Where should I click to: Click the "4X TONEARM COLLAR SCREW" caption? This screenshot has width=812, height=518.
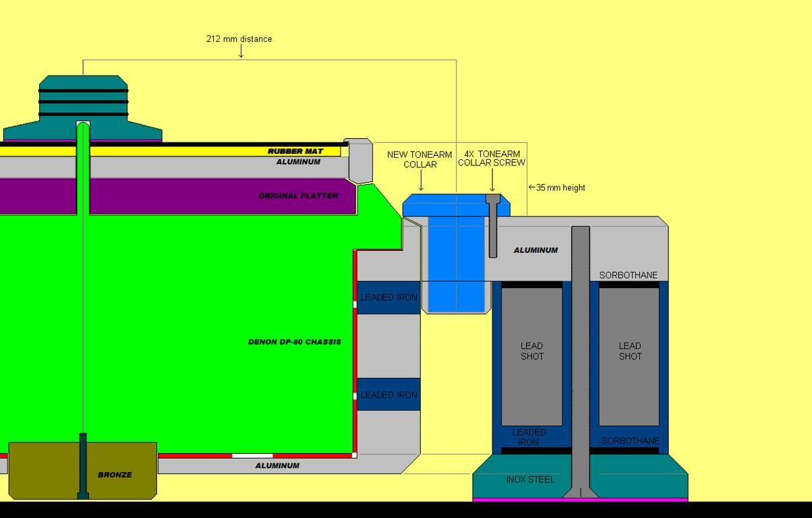click(492, 159)
